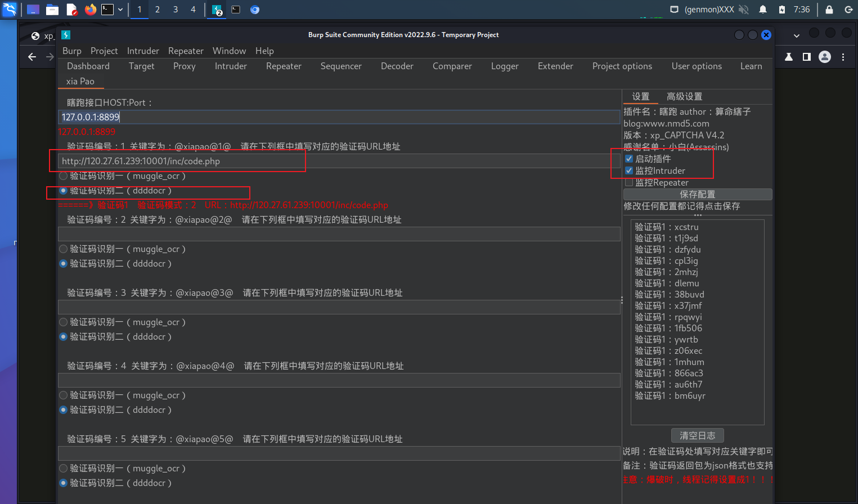Open the file manager from the panel
The image size is (858, 504).
point(52,10)
